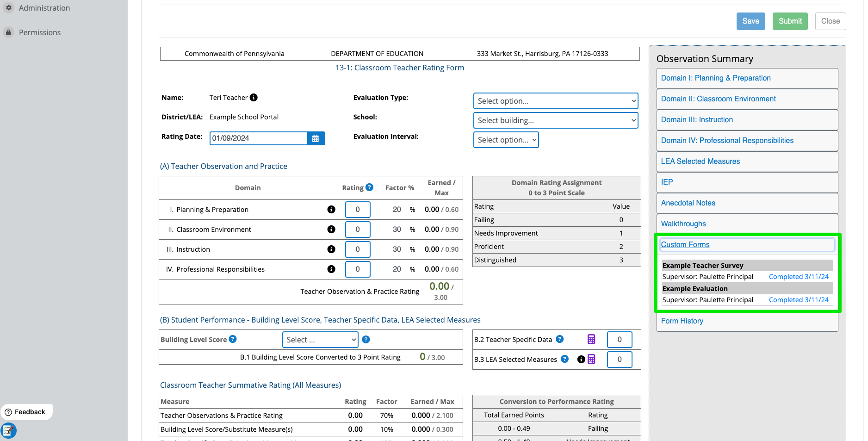
Task: Open Domain I: Planning & Preparation summary
Action: click(747, 78)
